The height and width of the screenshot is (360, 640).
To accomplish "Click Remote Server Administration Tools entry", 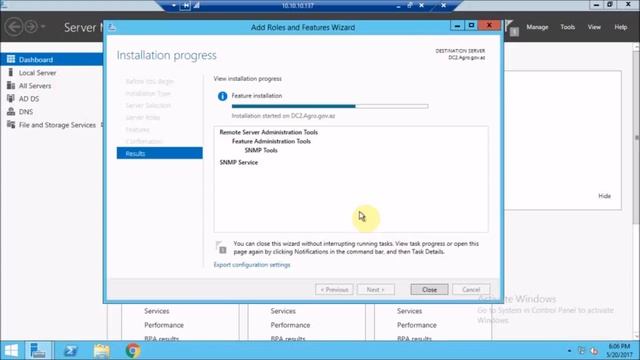I will (269, 132).
